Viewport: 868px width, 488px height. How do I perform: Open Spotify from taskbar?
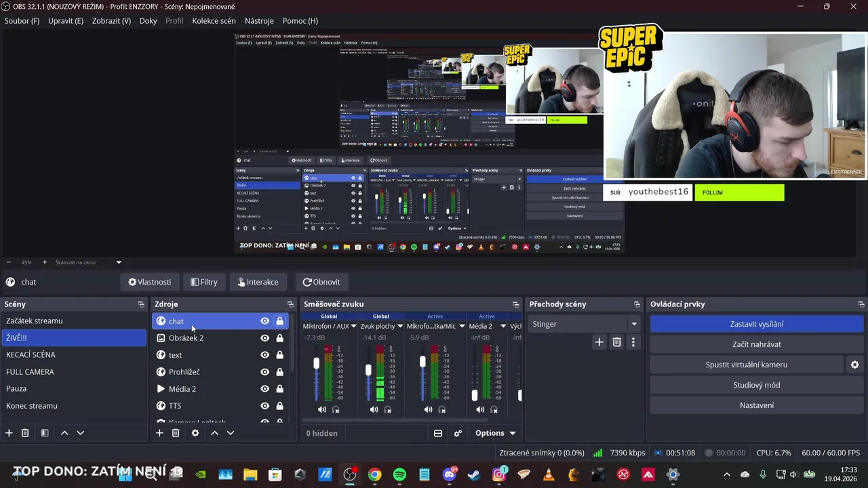[399, 474]
